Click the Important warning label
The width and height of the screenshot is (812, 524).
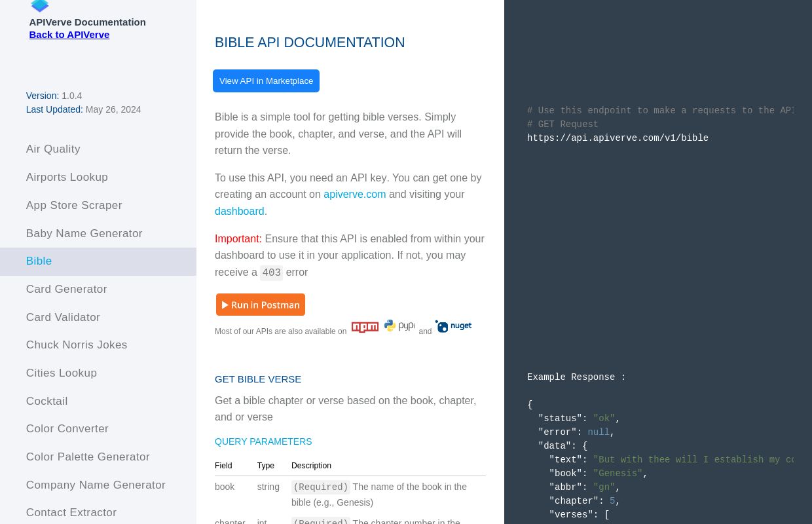point(238,239)
